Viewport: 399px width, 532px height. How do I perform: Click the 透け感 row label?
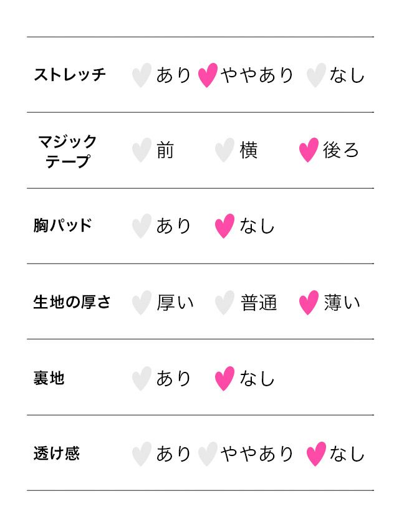57,454
